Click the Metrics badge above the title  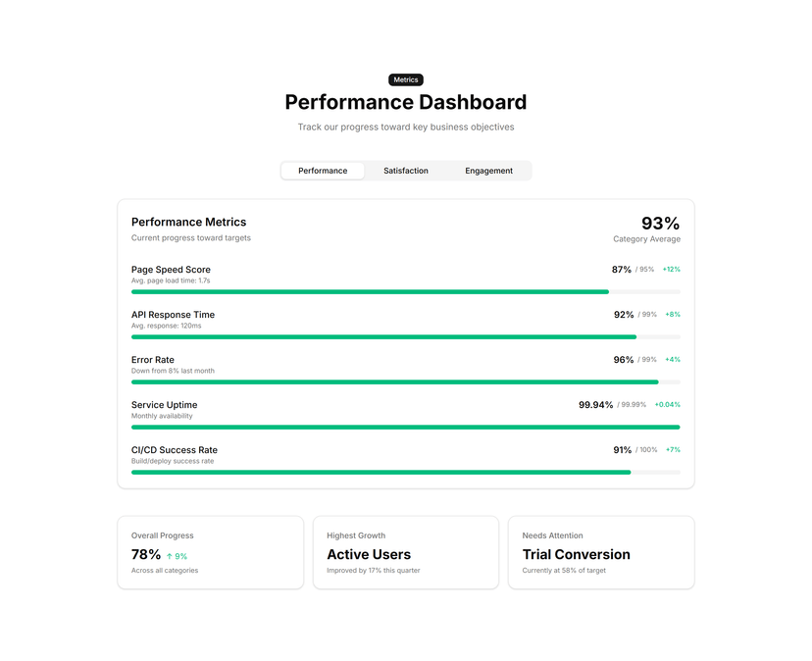(x=405, y=79)
